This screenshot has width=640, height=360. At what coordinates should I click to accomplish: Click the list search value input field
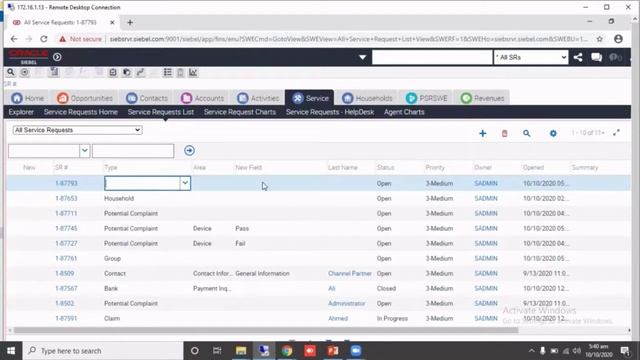133,151
